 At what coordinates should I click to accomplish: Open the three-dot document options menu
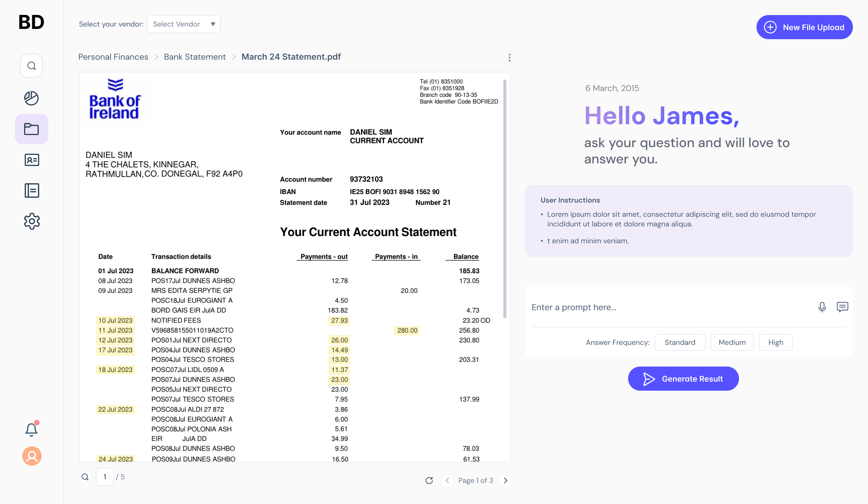point(509,58)
